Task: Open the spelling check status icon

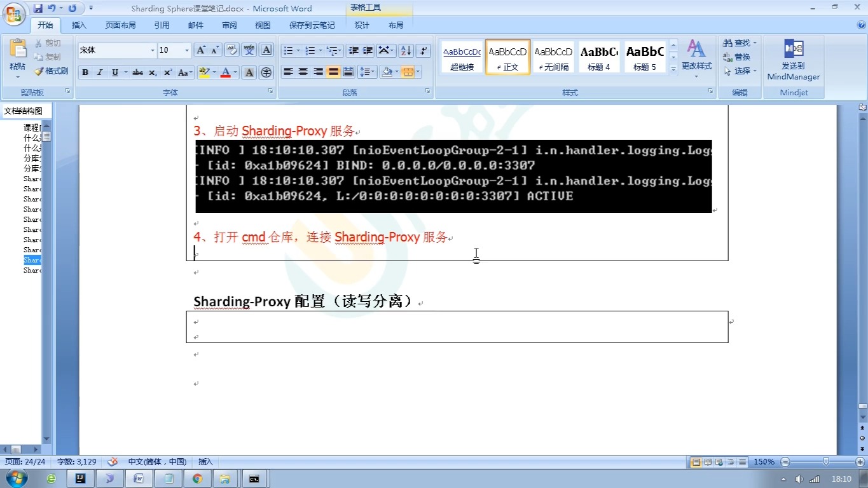Action: pos(113,462)
